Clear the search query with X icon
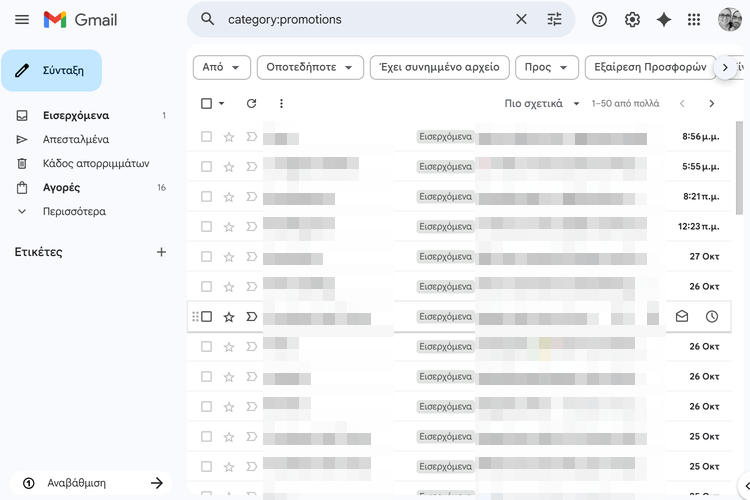This screenshot has height=500, width=750. (521, 19)
